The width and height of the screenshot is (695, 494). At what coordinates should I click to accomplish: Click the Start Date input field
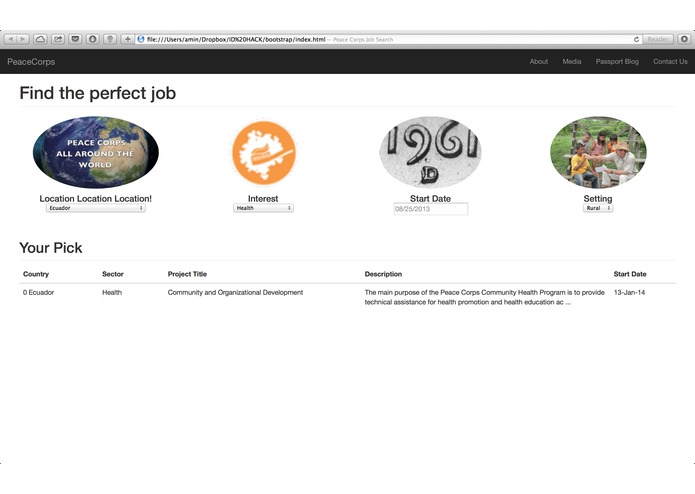(x=431, y=209)
